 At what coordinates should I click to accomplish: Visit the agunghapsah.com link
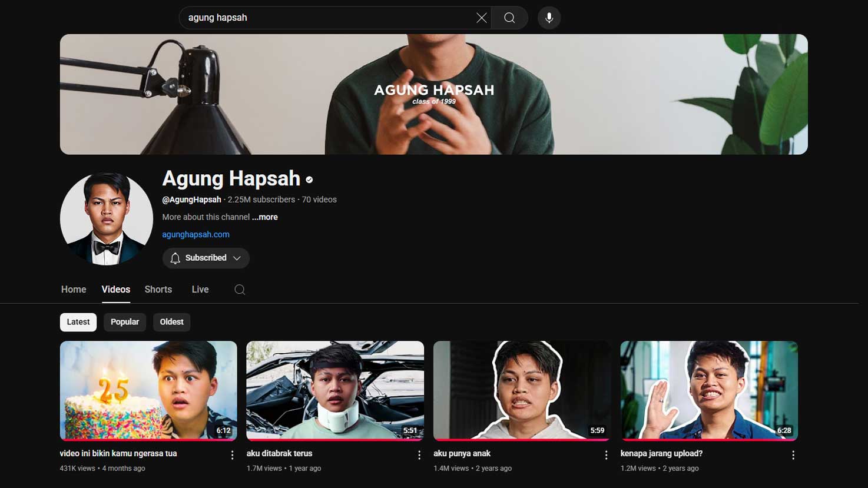coord(196,234)
